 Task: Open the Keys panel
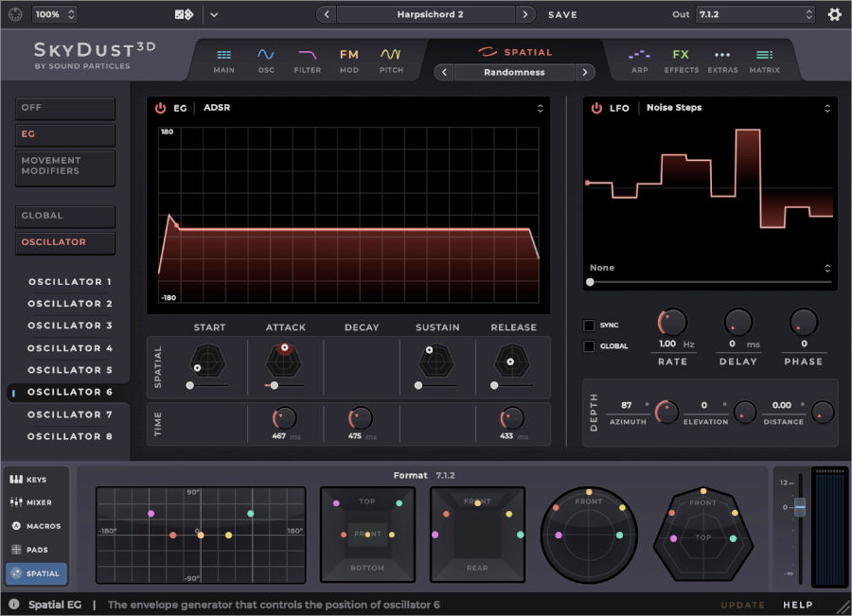35,479
